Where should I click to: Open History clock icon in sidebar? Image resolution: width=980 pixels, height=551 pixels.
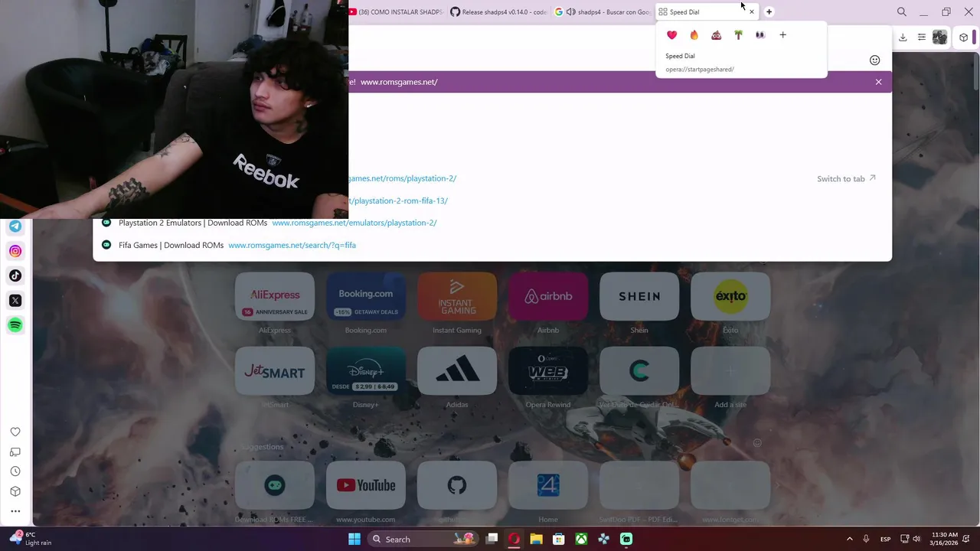(15, 471)
